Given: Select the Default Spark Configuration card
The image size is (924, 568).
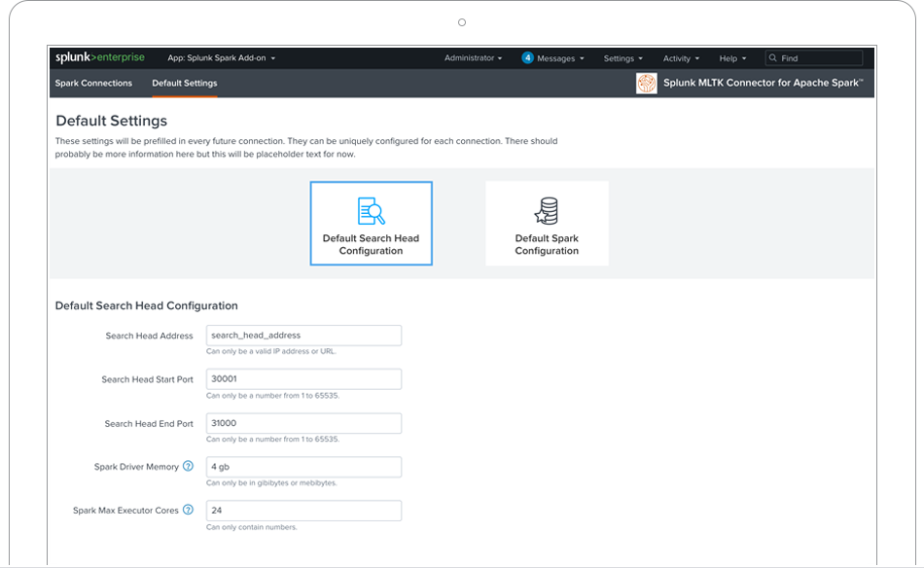Looking at the screenshot, I should click(x=547, y=224).
